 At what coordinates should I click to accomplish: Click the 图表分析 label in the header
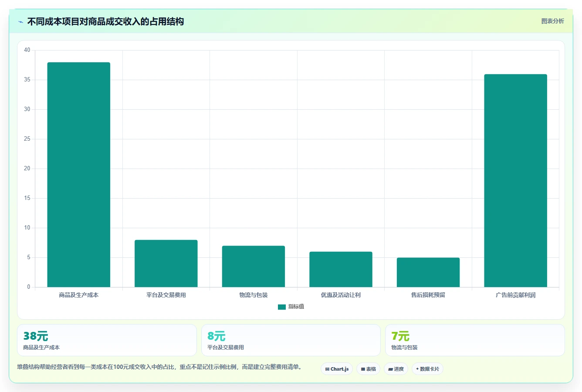[552, 21]
